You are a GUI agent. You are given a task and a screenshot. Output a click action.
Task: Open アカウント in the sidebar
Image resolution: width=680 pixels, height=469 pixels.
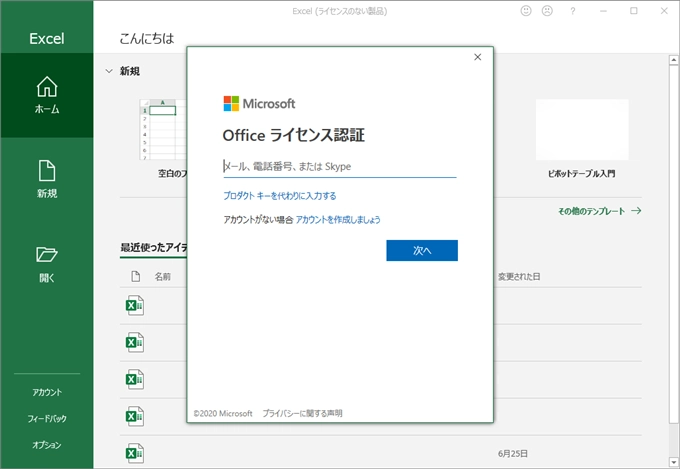click(47, 392)
